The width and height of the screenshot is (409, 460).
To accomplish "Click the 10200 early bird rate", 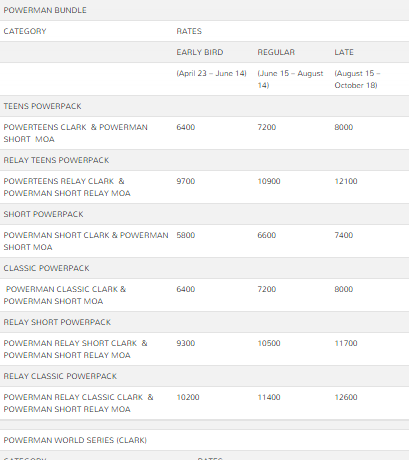I will (188, 397).
